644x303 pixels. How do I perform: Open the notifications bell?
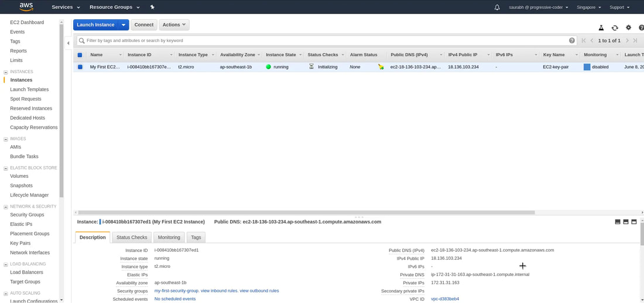[x=497, y=8]
